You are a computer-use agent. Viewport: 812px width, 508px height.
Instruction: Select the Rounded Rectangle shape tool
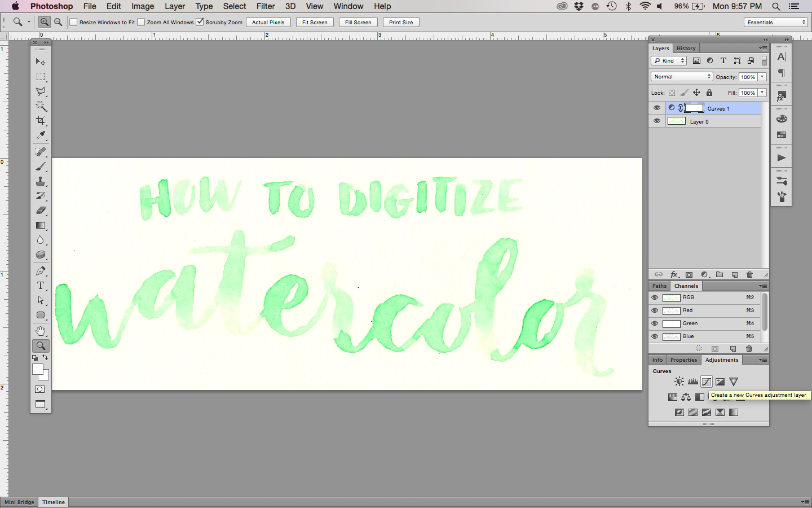tap(41, 315)
